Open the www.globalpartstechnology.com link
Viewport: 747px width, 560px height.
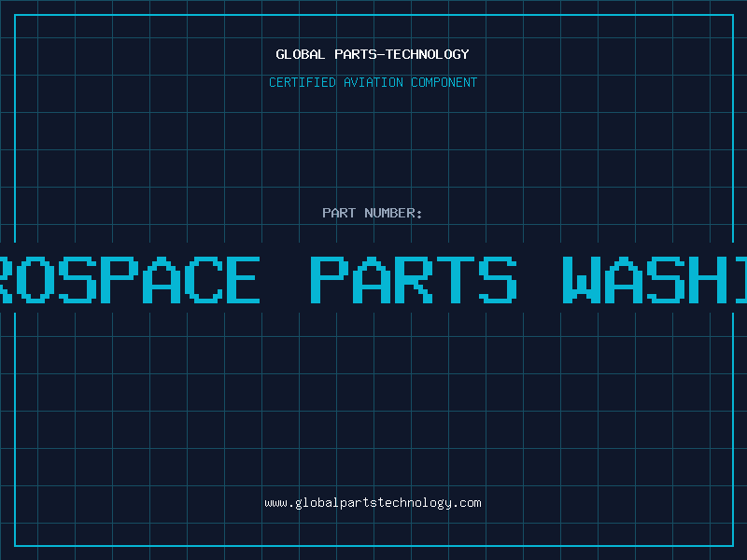(373, 503)
